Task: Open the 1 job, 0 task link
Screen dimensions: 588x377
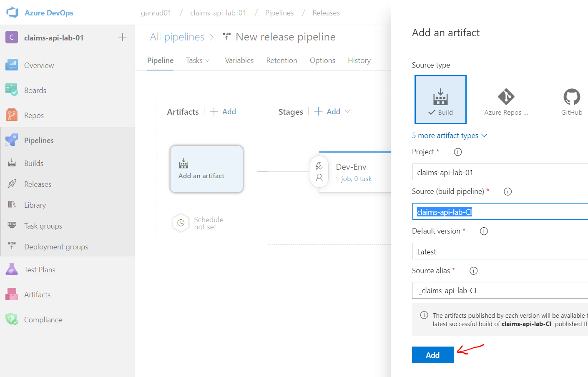Action: tap(354, 178)
